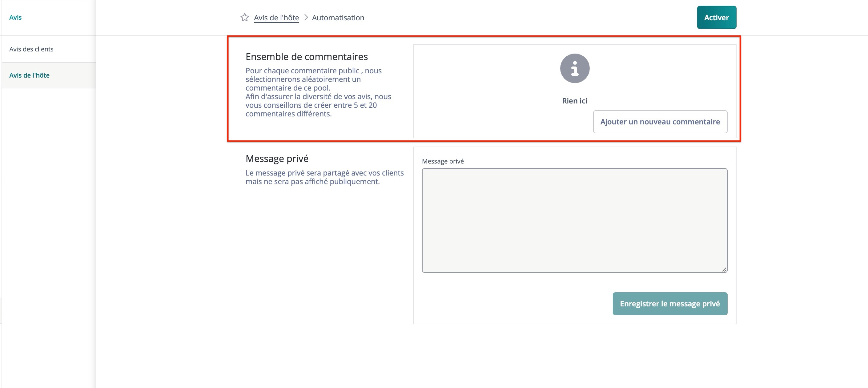Image resolution: width=868 pixels, height=388 pixels.
Task: Switch to 'Avis des clients' in the sidebar
Action: pos(31,49)
